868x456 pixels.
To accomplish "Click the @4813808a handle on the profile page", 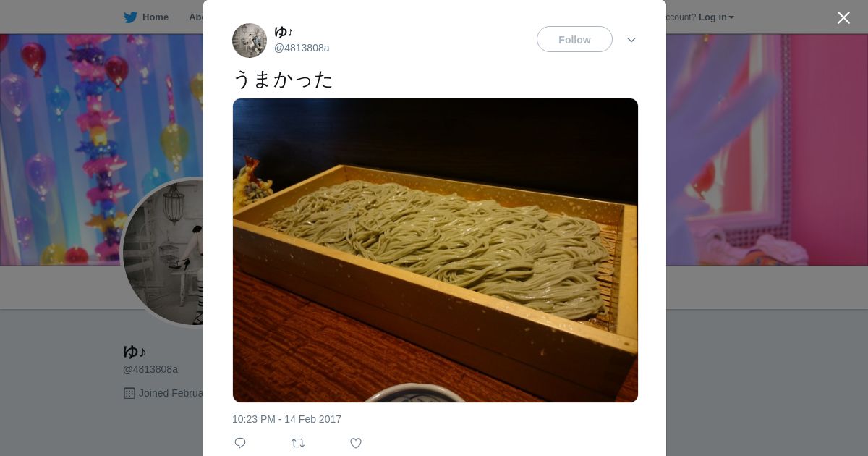I will (x=150, y=369).
